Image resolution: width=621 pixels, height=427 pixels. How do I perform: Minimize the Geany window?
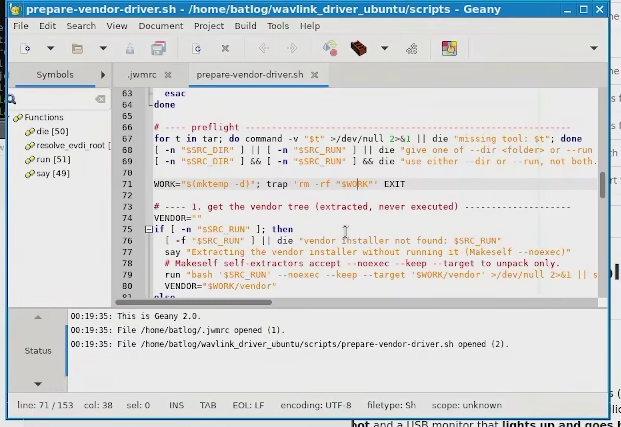pos(567,10)
